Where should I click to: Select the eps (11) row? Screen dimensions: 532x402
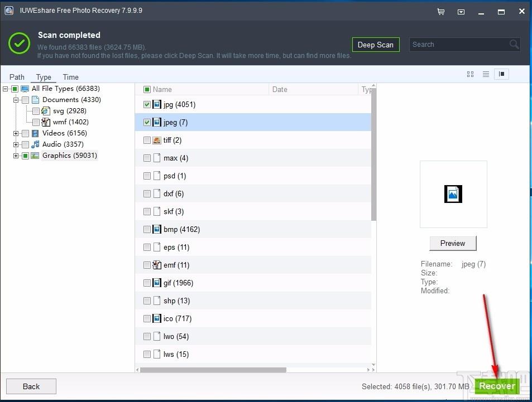click(x=253, y=247)
